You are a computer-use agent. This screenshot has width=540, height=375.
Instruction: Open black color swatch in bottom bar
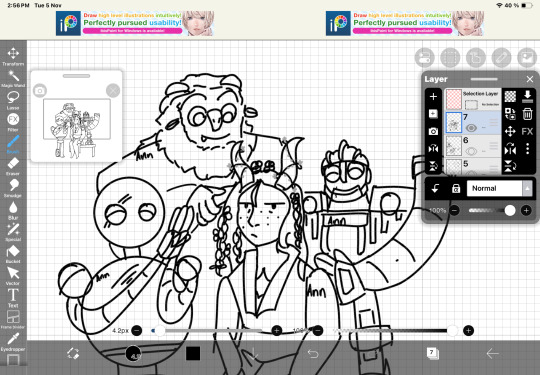coord(193,353)
